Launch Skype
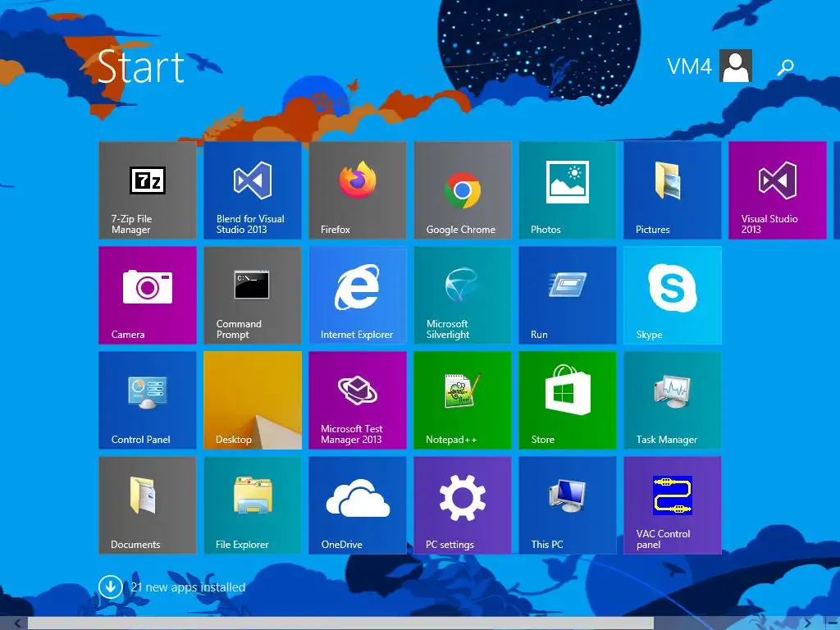840x630 pixels. [x=673, y=295]
